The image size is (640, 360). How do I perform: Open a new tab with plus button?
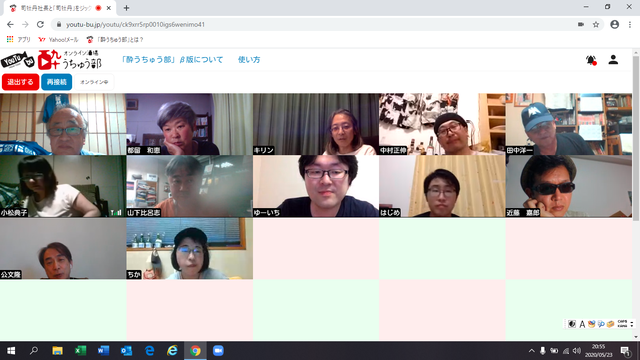click(x=126, y=8)
